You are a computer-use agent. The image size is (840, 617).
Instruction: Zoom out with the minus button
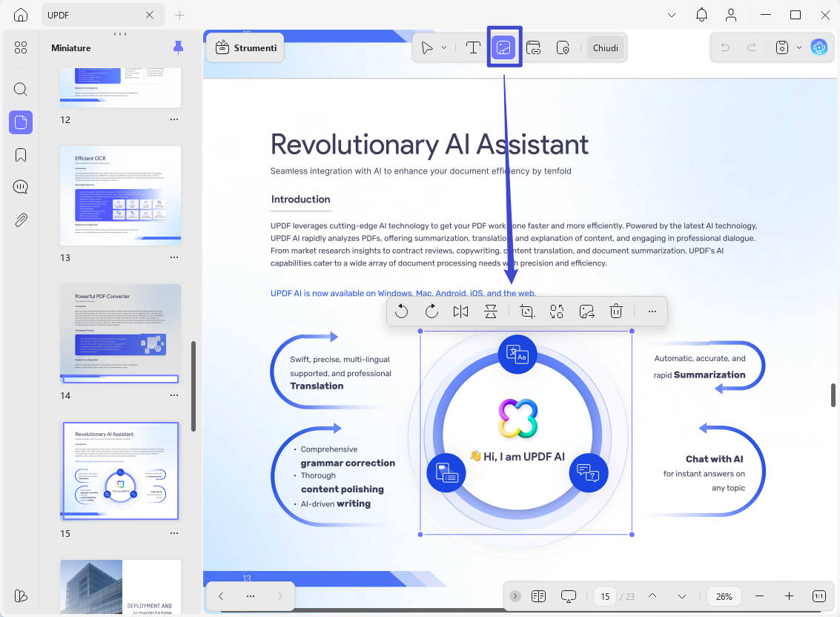[x=759, y=596]
